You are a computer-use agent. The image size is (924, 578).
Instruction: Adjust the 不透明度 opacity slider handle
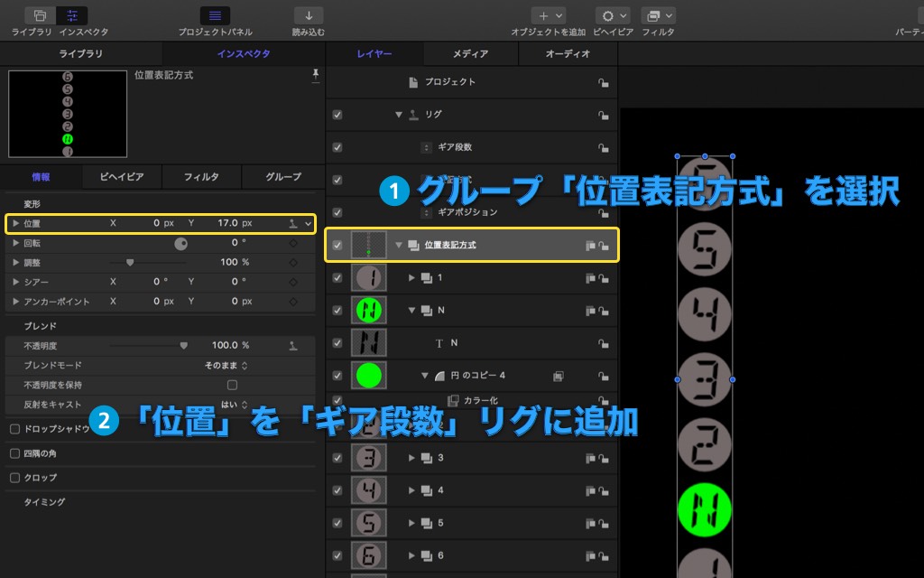[x=184, y=346]
